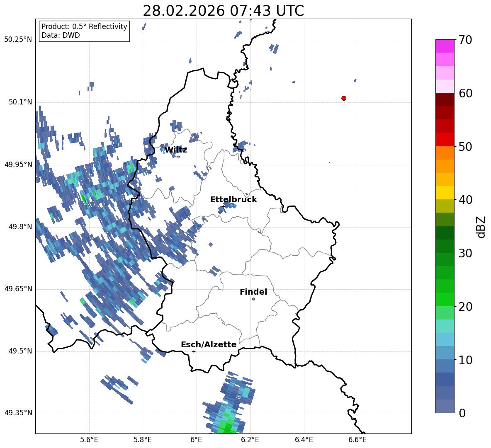Click the yellow swatch above 40
This screenshot has width=491, height=448.
[445, 193]
